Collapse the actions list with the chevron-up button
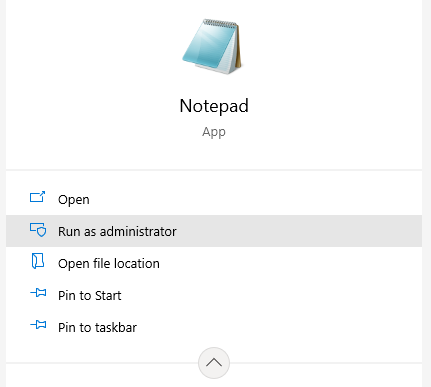The image size is (431, 387). click(x=214, y=363)
